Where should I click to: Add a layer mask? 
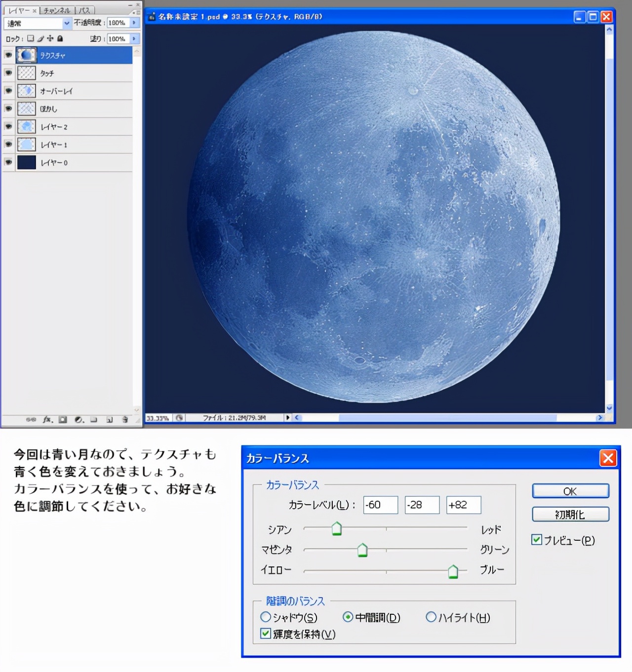coord(63,419)
